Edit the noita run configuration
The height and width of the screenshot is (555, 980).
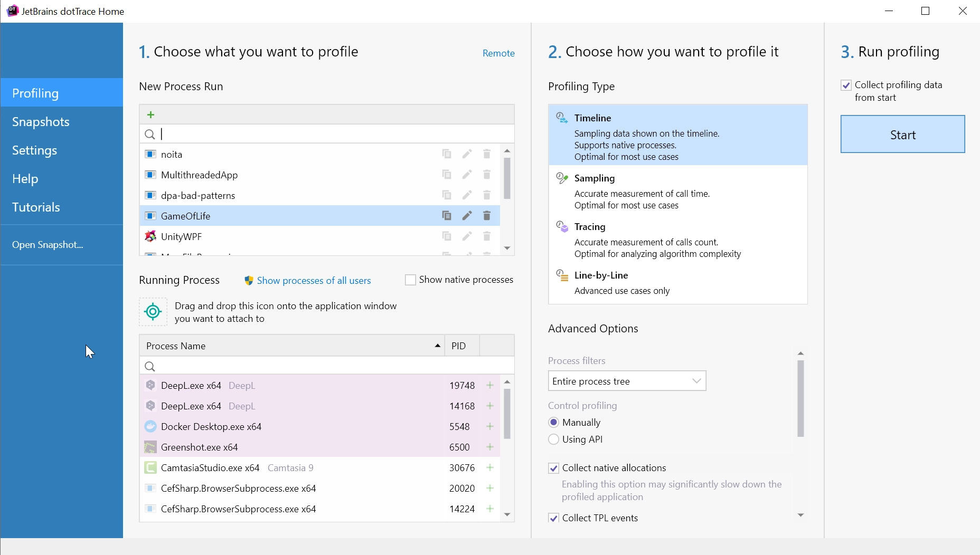(x=467, y=154)
